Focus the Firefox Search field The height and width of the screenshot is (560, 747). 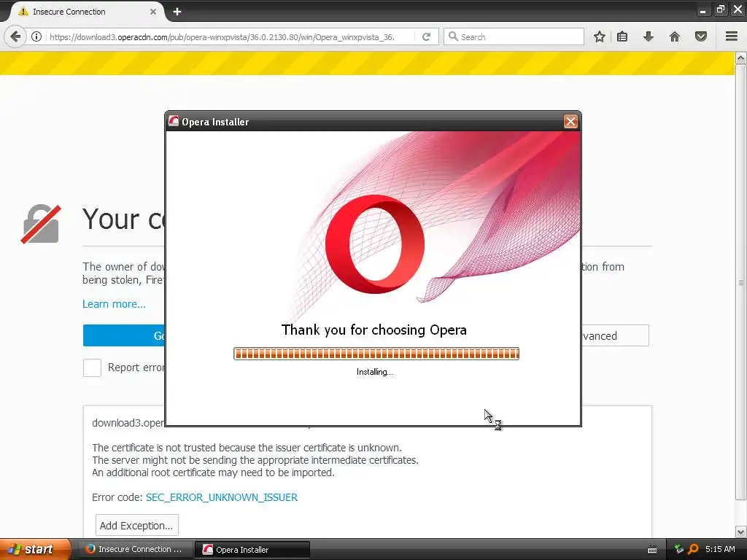(514, 36)
